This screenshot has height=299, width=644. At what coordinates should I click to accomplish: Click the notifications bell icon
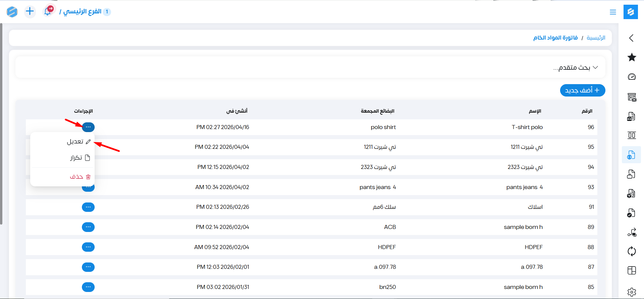[x=48, y=11]
